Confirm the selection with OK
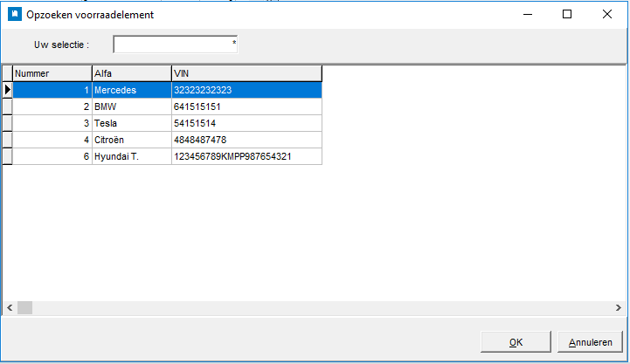Viewport: 630px width, 364px height. pos(516,342)
